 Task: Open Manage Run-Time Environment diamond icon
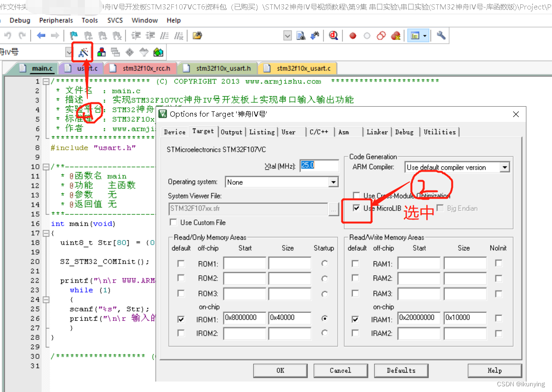click(x=129, y=53)
